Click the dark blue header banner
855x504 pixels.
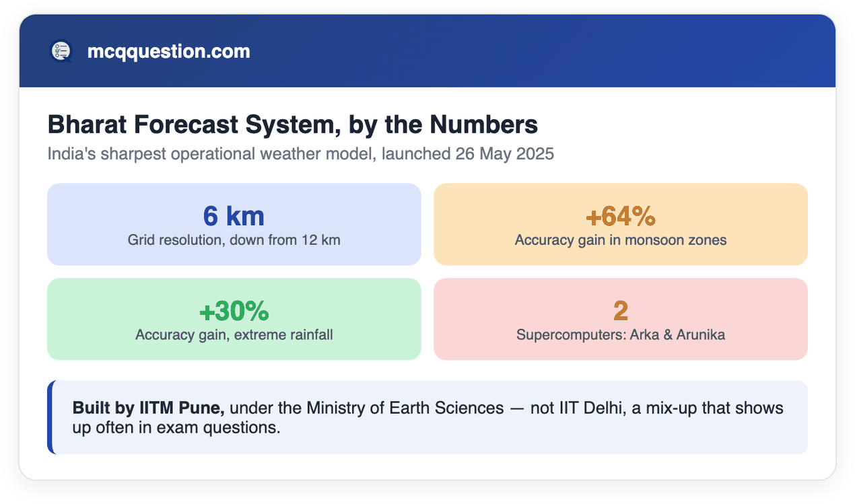click(427, 51)
